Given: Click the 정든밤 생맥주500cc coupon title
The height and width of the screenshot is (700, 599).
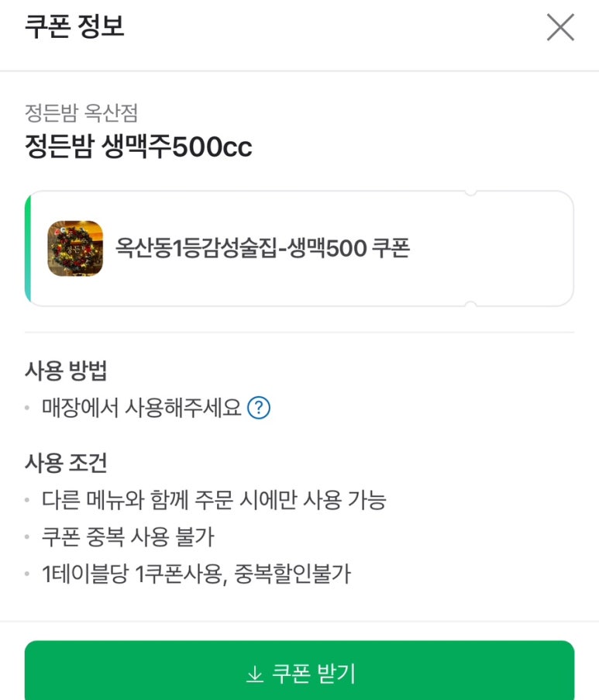Looking at the screenshot, I should click(x=139, y=147).
